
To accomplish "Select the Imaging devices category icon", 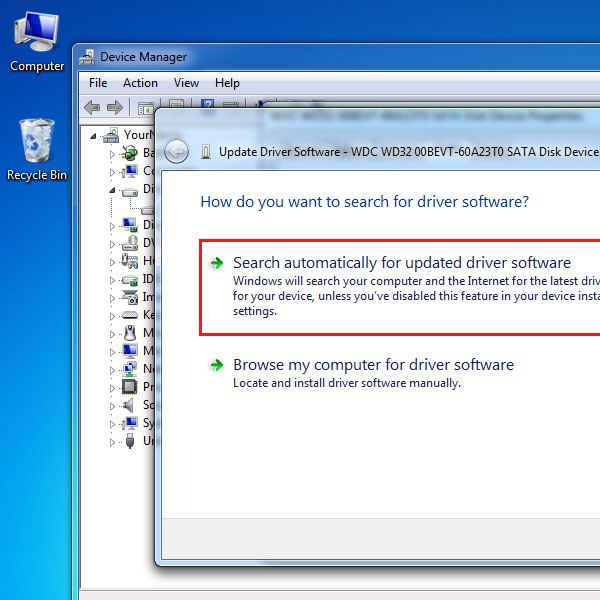I will click(129, 297).
